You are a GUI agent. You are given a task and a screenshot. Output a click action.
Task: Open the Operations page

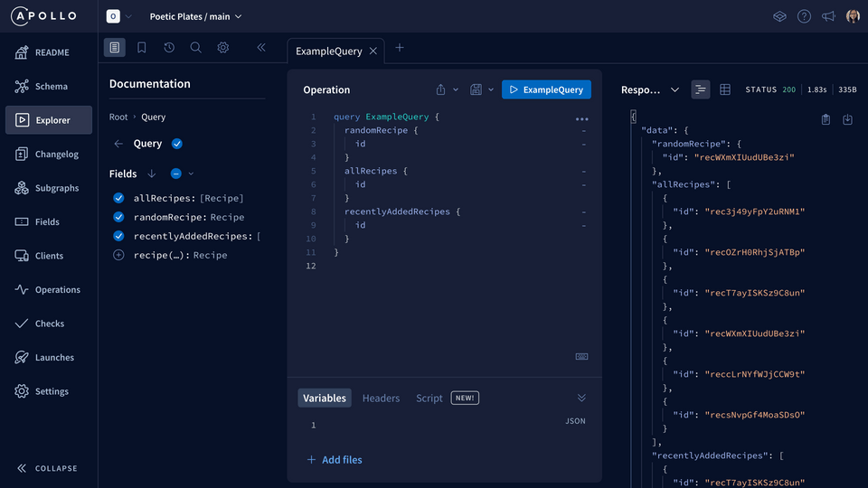[49, 289]
